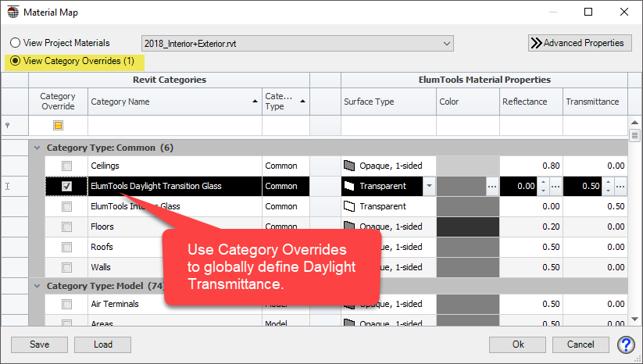Screen dimensions: 643x364
Task: Check the ElumTools Interior Glass override box
Action: (x=66, y=206)
